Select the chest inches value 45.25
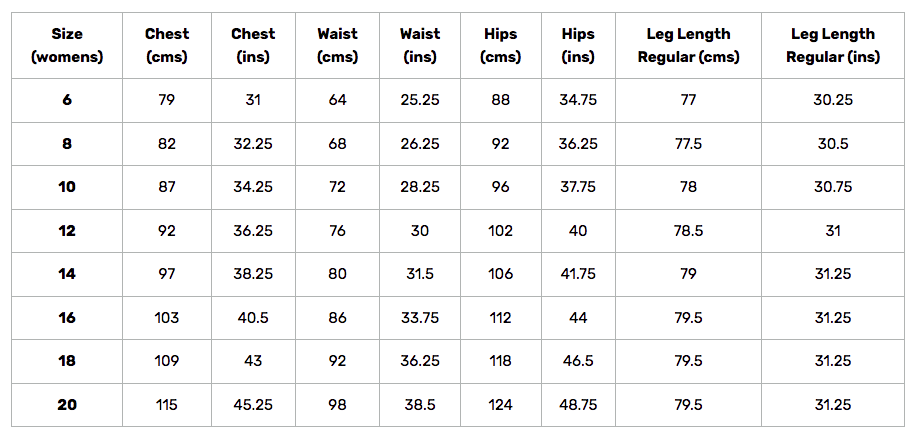The height and width of the screenshot is (438, 918). tap(253, 405)
